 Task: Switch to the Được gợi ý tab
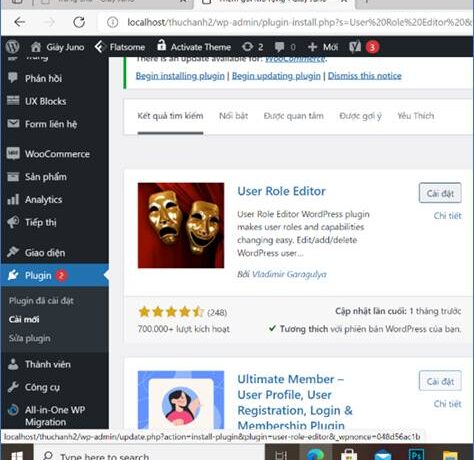coord(360,116)
